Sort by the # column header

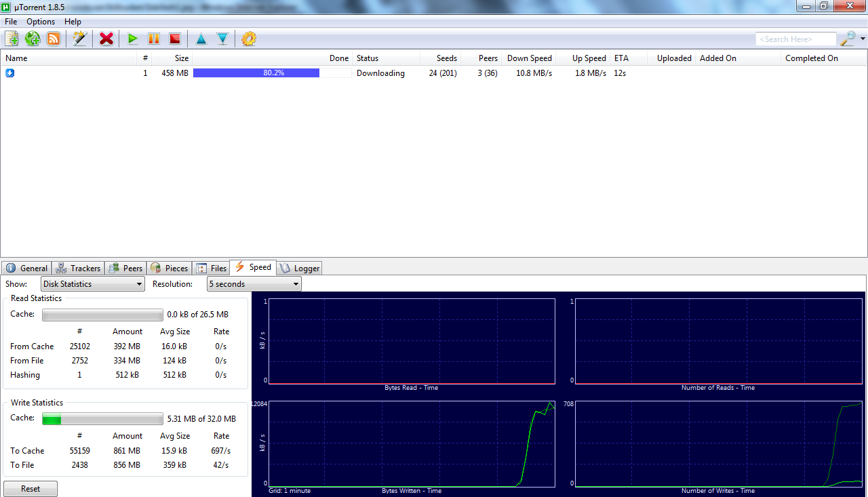[144, 58]
